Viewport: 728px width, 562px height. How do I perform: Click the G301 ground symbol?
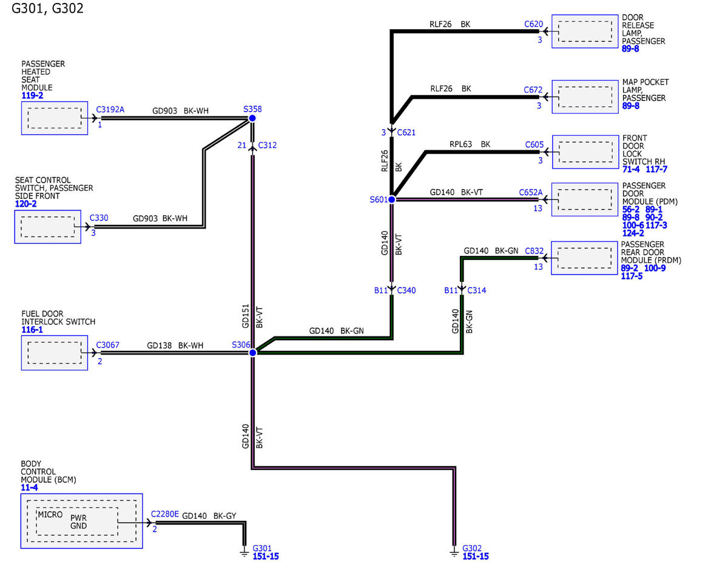tap(244, 552)
